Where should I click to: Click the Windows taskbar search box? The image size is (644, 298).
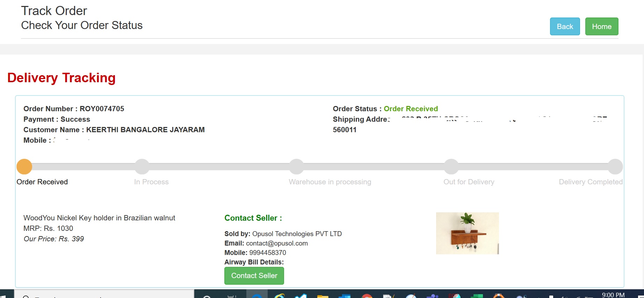pos(104,294)
